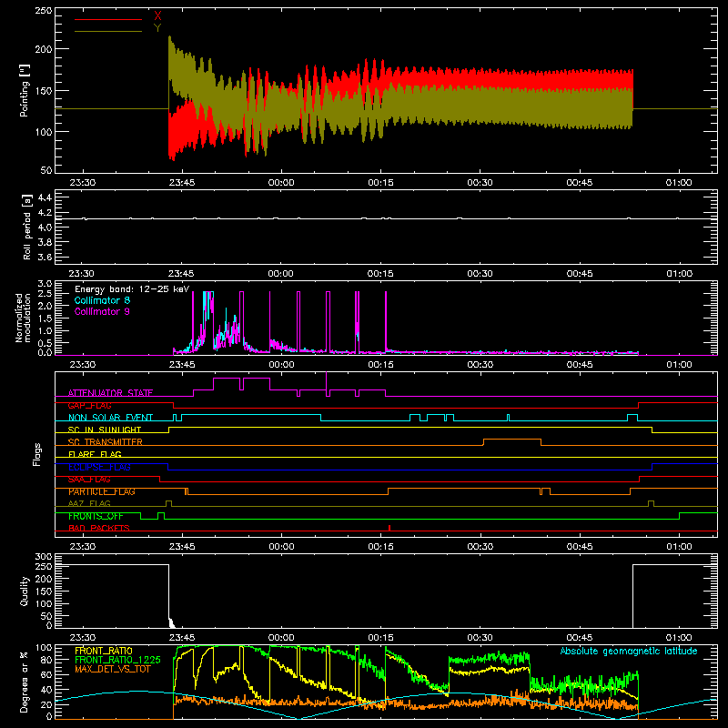Click the olive Y legend line sample
The image size is (728, 728).
108,32
